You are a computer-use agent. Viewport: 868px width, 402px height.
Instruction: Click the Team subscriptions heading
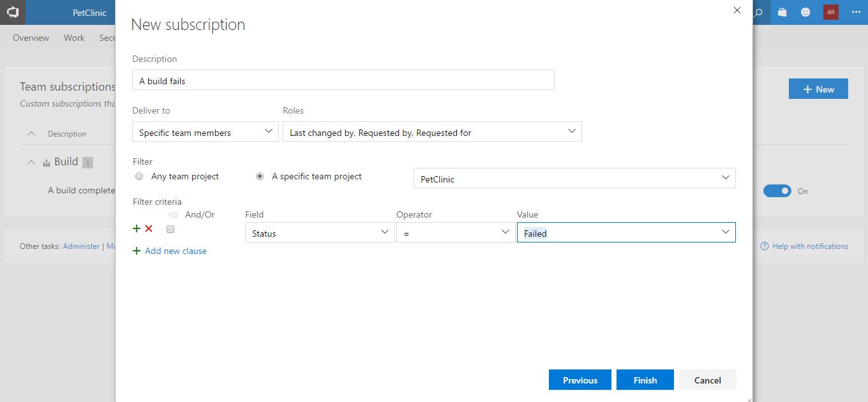coord(67,87)
